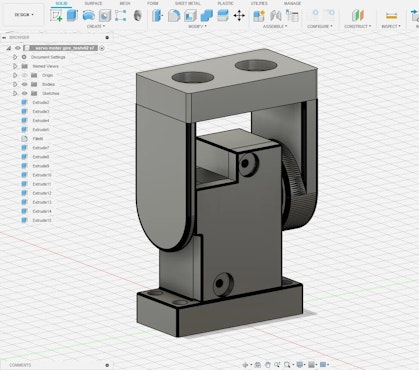Screen dimensions: 419x370
Task: Select the Fillet tool in Modify
Action: coord(174,15)
